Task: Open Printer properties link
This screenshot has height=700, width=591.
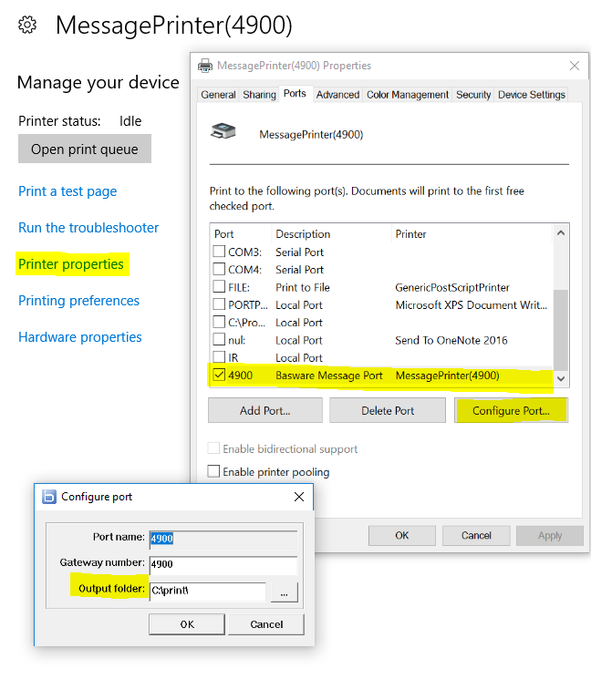Action: pyautogui.click(x=71, y=264)
